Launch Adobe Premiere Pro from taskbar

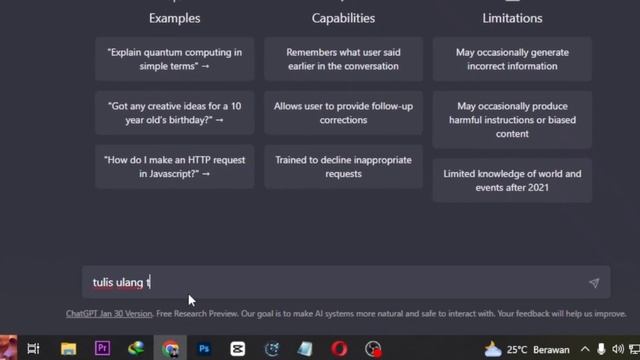coord(102,349)
